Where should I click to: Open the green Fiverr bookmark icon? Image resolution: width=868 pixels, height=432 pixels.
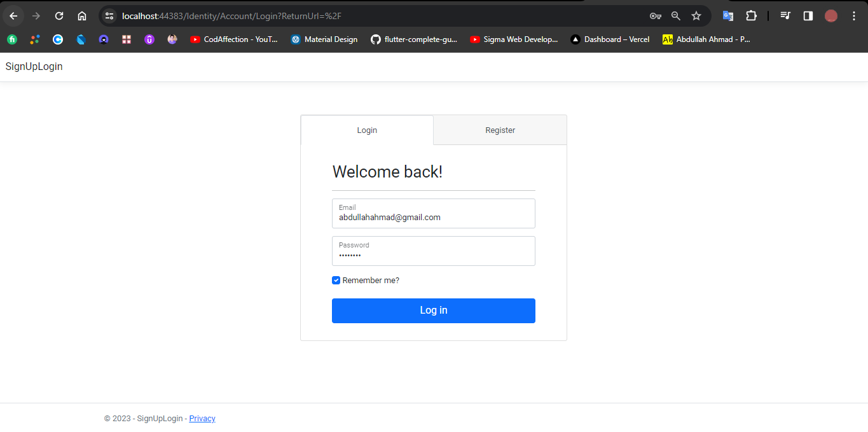pos(12,39)
